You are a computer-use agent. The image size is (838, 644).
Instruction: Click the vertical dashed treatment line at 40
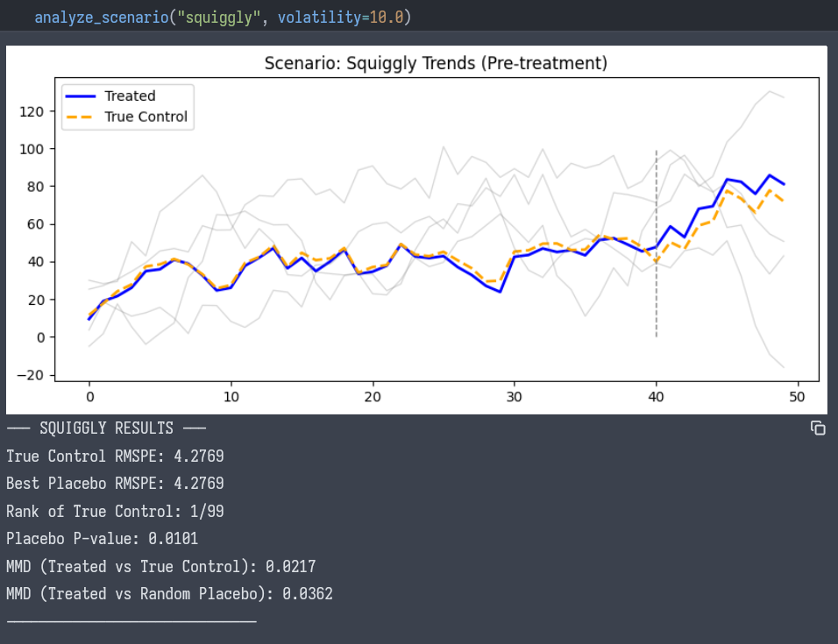(657, 245)
